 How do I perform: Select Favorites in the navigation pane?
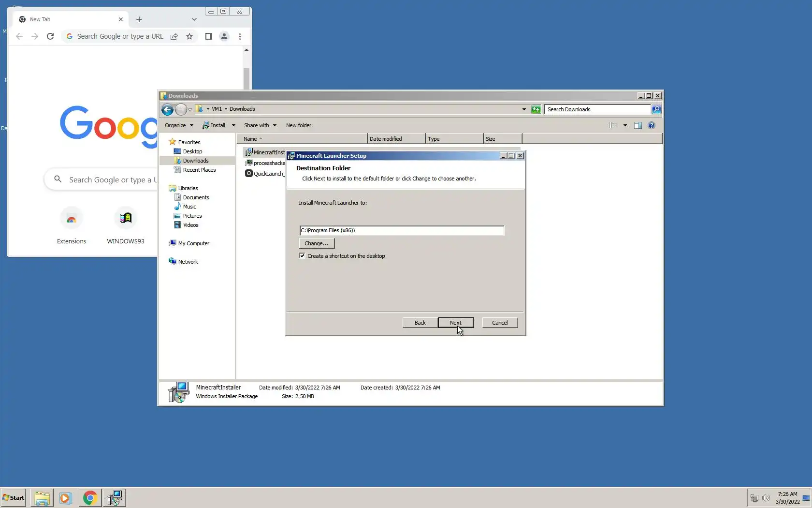click(189, 142)
